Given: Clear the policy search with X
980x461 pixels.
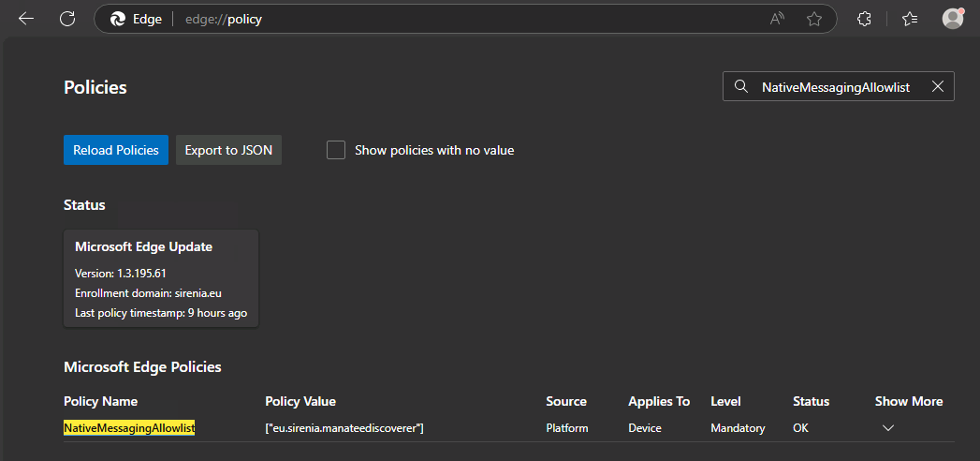Looking at the screenshot, I should point(938,87).
